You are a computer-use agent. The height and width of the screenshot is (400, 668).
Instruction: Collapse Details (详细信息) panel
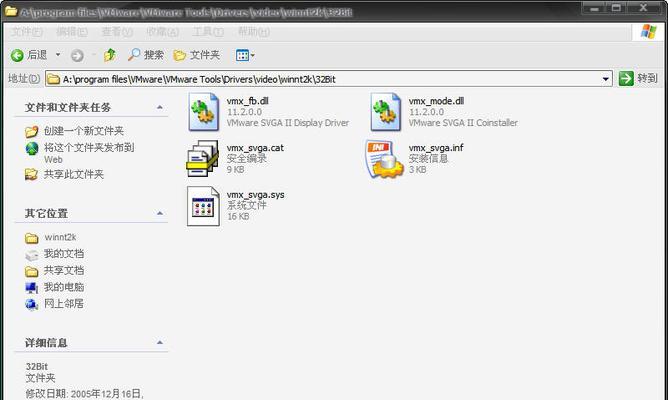point(160,342)
